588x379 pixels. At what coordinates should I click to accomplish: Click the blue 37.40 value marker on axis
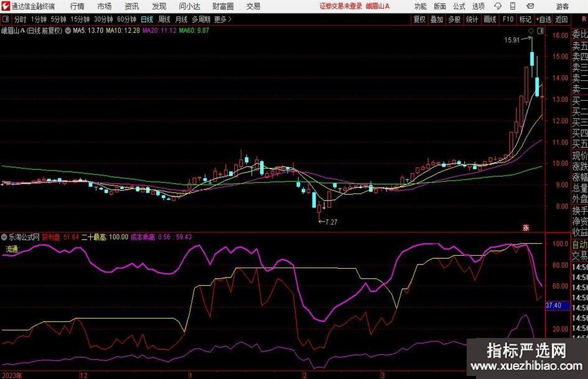tap(553, 306)
